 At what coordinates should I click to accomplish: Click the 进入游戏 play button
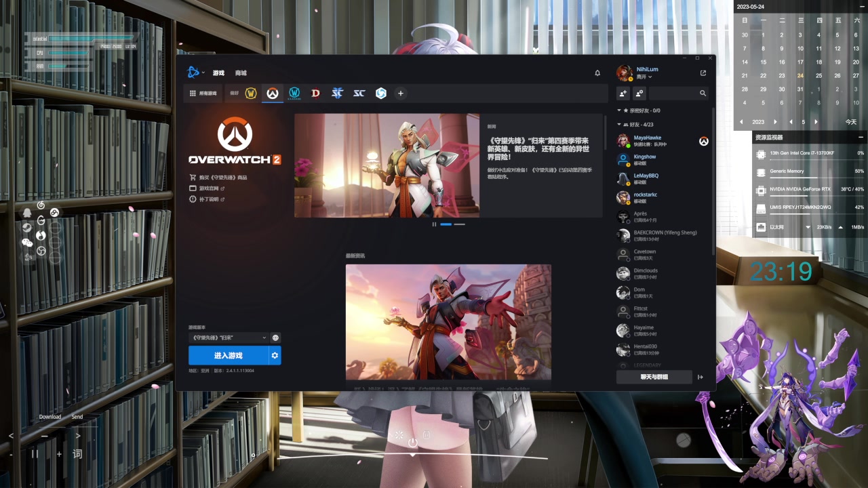click(x=229, y=355)
